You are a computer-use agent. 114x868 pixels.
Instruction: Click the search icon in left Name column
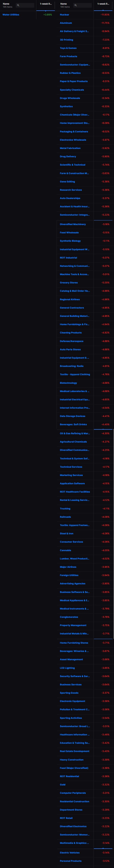coord(18,5)
